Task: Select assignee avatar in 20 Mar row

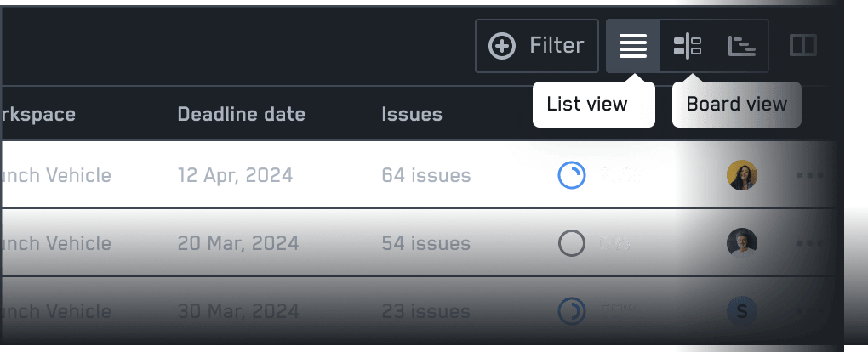Action: pyautogui.click(x=742, y=243)
